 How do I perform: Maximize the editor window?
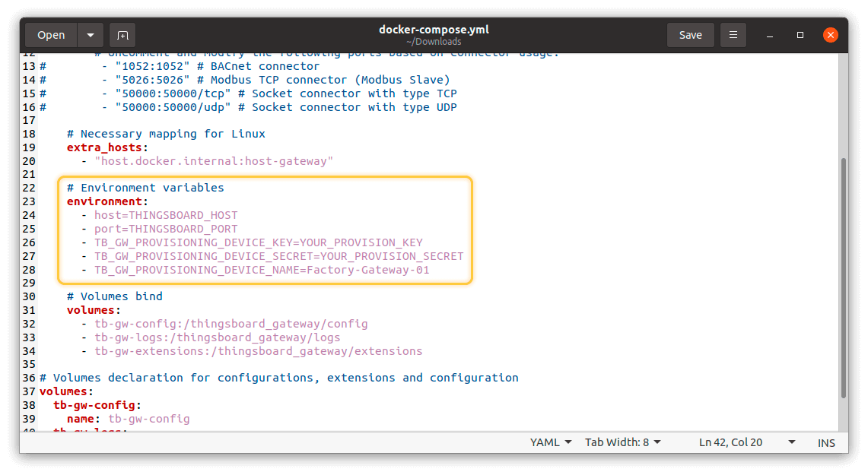tap(800, 35)
